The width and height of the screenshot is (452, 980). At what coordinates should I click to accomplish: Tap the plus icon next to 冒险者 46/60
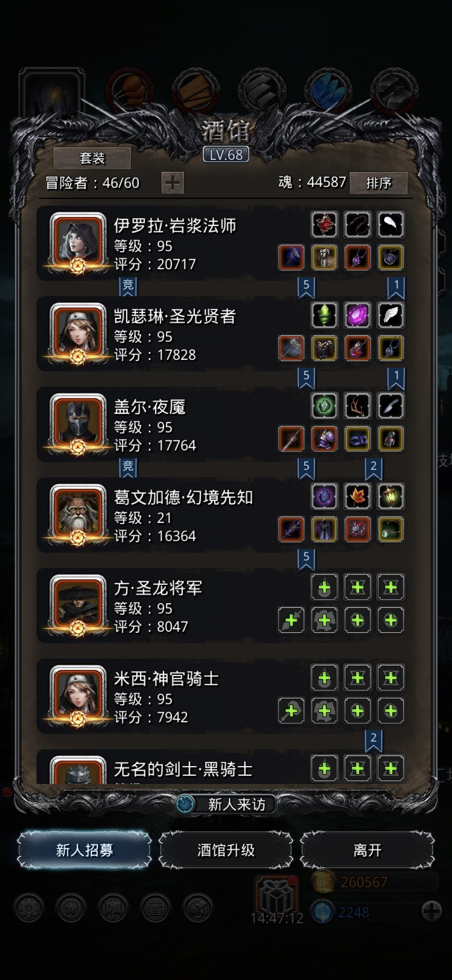pos(172,183)
